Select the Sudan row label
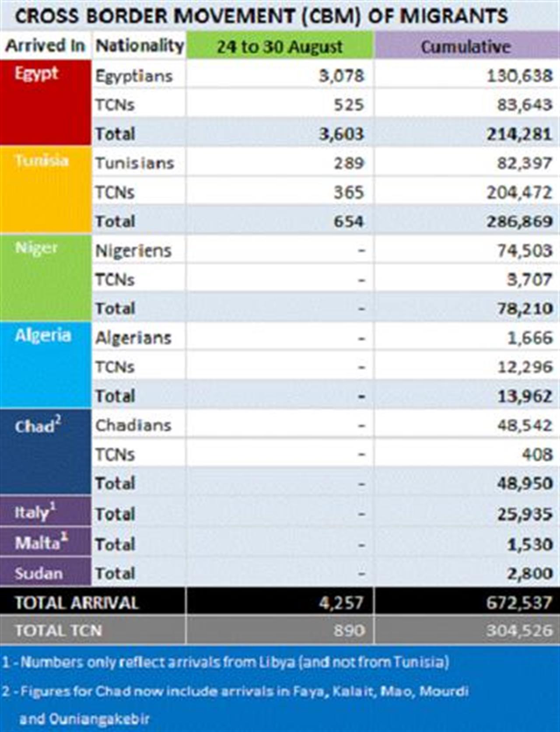560x732 pixels. [x=45, y=572]
